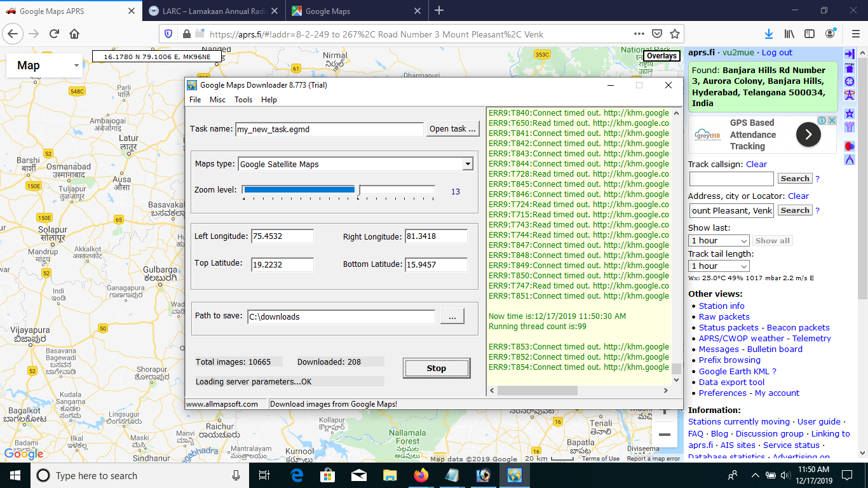
Task: Click the Firefox home button
Action: [x=74, y=34]
